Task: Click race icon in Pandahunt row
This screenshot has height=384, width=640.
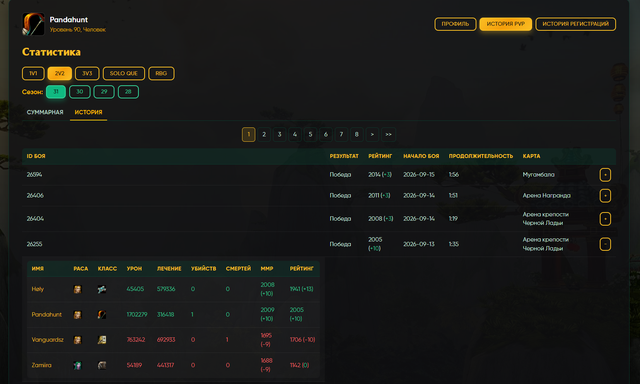Action: pyautogui.click(x=77, y=315)
